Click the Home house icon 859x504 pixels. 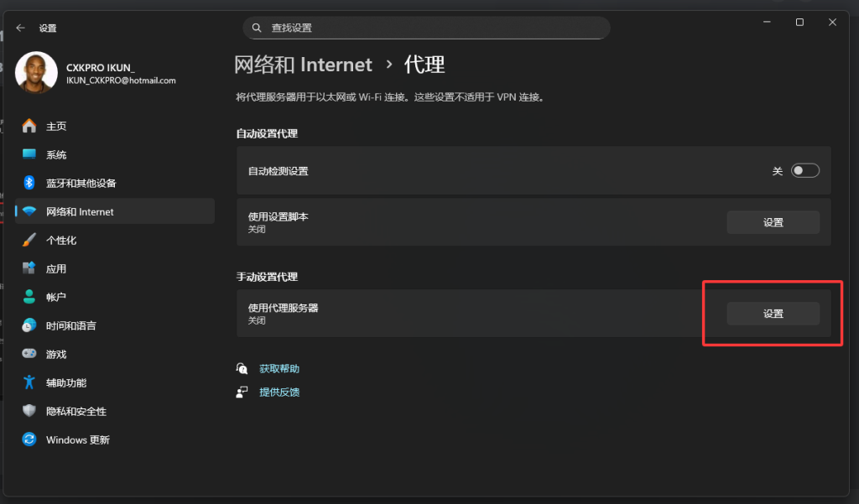click(29, 126)
